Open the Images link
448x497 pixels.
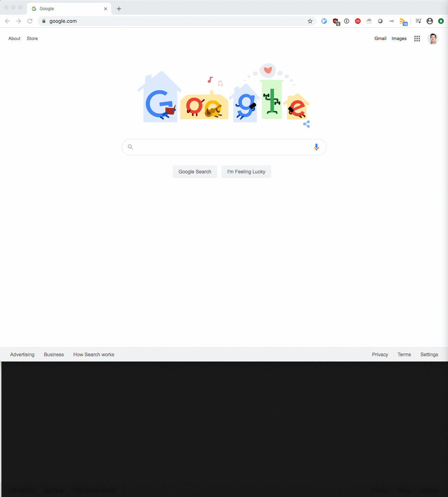coord(399,39)
